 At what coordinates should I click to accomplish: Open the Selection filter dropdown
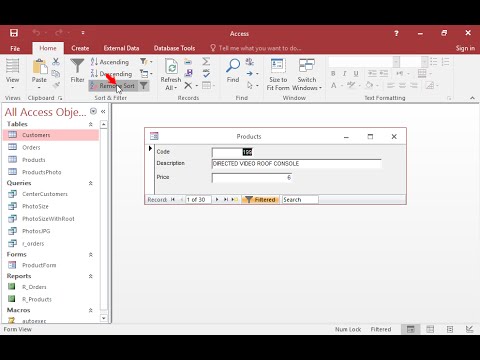coord(146,62)
